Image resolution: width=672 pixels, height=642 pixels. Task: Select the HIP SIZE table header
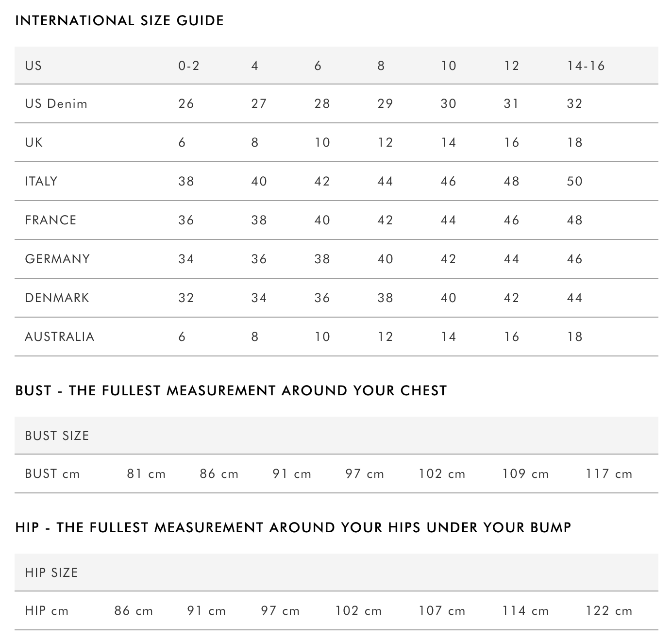(51, 573)
